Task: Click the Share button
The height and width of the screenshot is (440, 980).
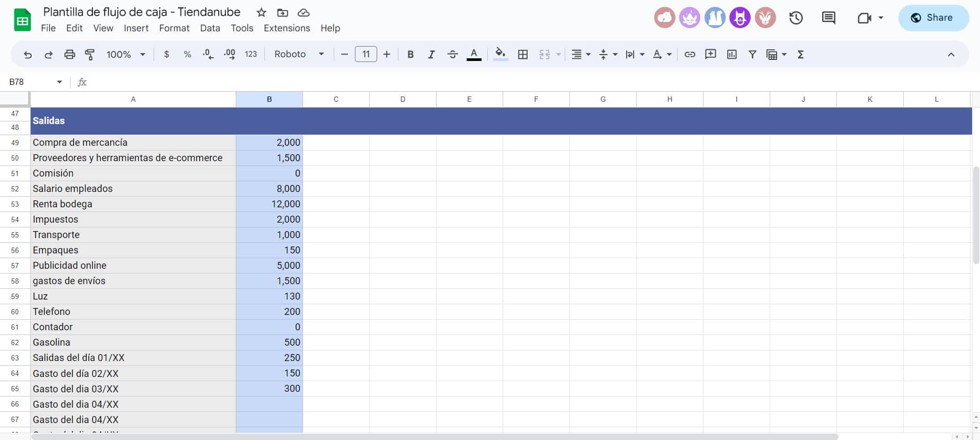Action: pos(933,18)
